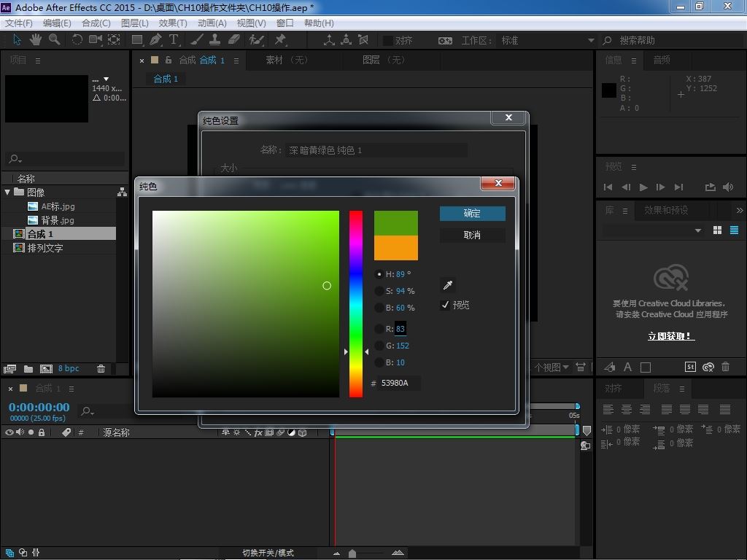This screenshot has width=747, height=560.
Task: Select the H hue radio button
Action: (x=379, y=274)
